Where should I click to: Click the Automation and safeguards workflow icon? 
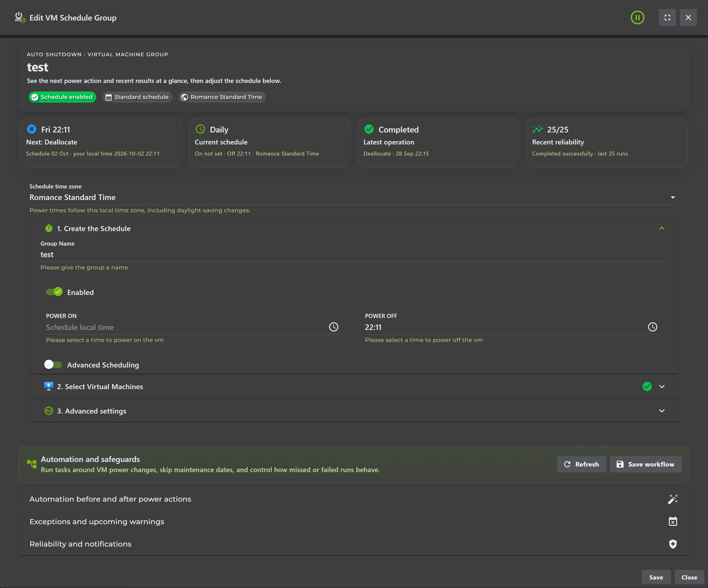pos(32,464)
